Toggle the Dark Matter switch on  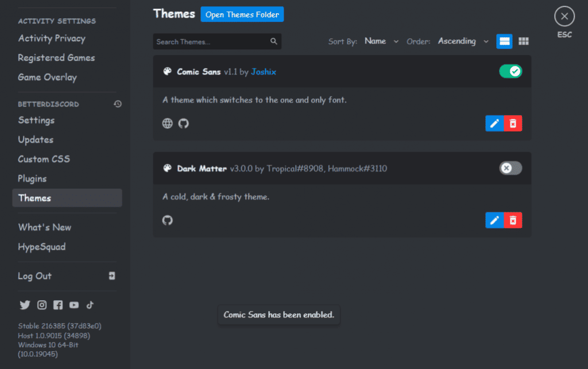click(x=510, y=168)
